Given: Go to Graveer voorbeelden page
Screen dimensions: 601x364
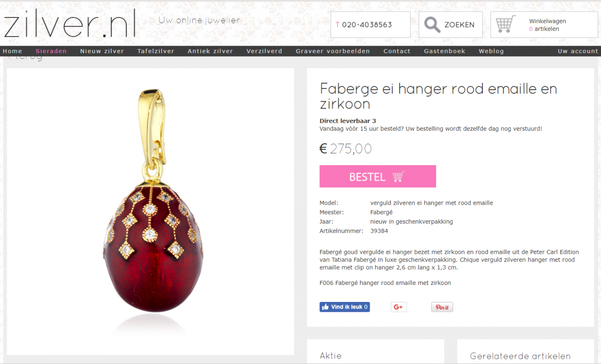Looking at the screenshot, I should 333,51.
